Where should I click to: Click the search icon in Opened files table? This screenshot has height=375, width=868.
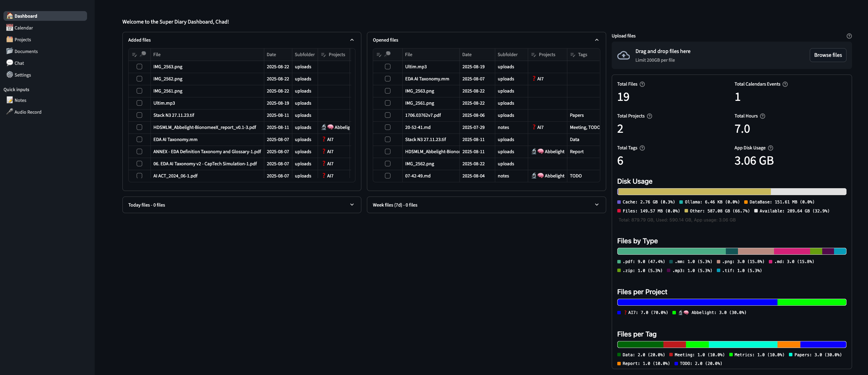(x=388, y=54)
